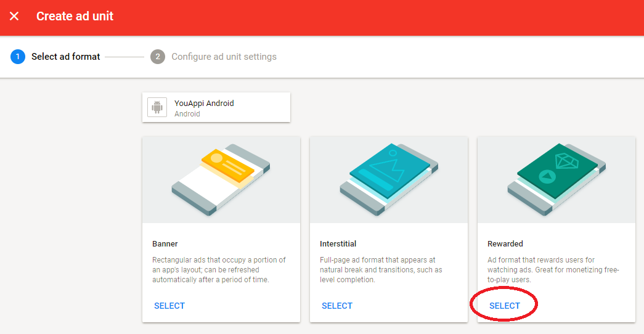Go to Configure ad unit settings step
The height and width of the screenshot is (334, 644).
(224, 57)
